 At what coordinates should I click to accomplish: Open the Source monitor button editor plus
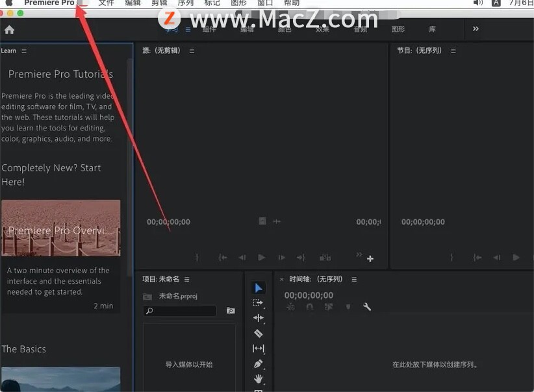pos(370,258)
